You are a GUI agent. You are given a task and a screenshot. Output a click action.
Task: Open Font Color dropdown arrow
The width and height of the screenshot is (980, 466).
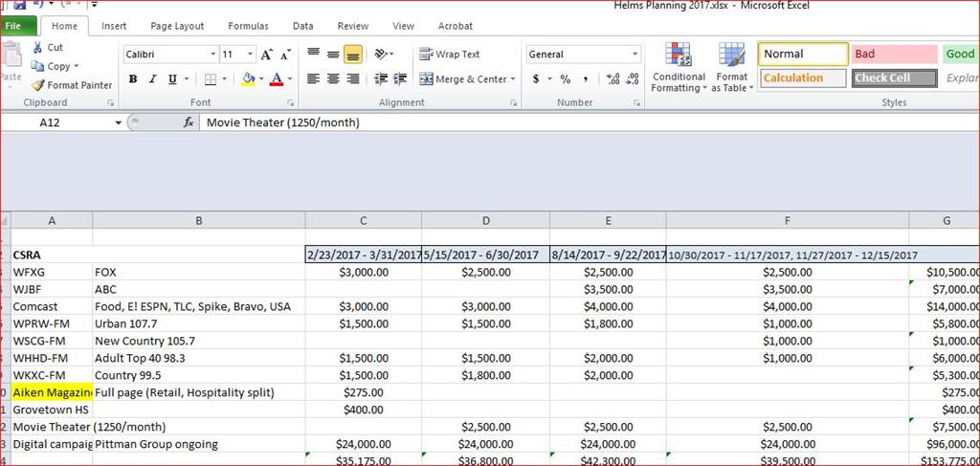click(289, 79)
